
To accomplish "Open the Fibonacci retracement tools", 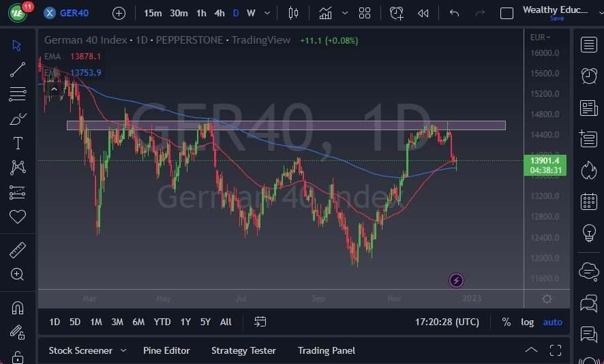I will [x=17, y=93].
